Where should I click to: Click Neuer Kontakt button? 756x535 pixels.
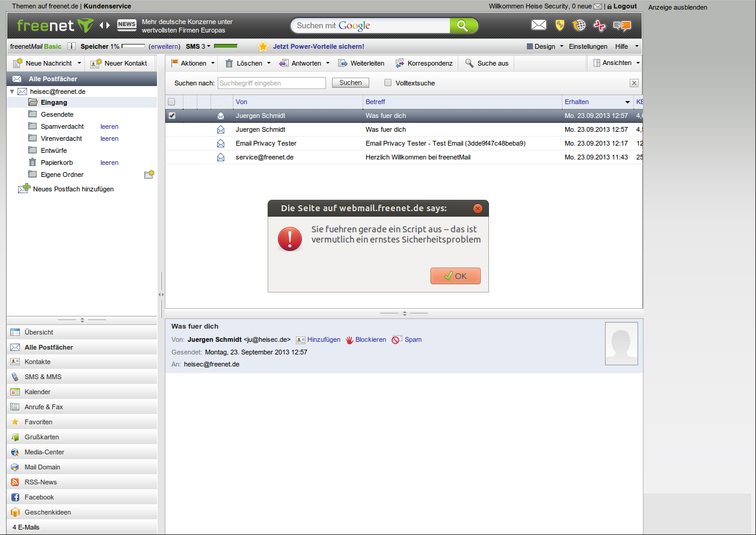(x=119, y=63)
